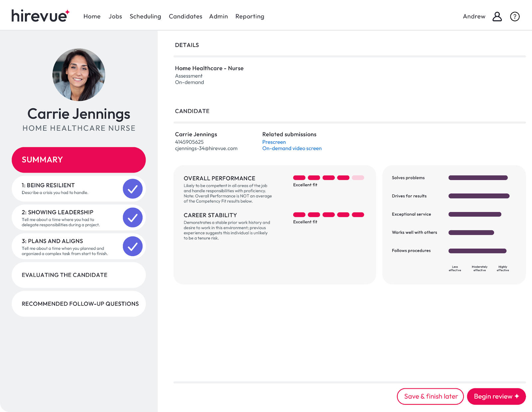This screenshot has width=532, height=412.
Task: Click the checkmark on Showing Leadership question
Action: pos(132,217)
